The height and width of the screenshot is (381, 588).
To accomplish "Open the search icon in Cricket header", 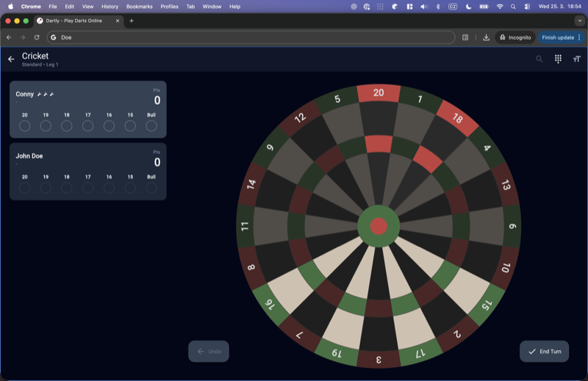I will (539, 59).
